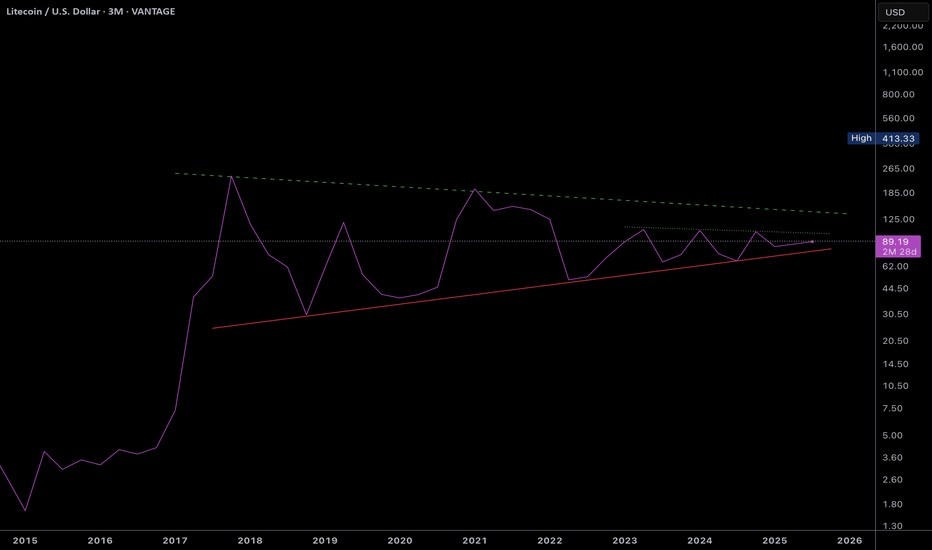
Task: Click the 10.50 price scale label
Action: pyautogui.click(x=895, y=386)
